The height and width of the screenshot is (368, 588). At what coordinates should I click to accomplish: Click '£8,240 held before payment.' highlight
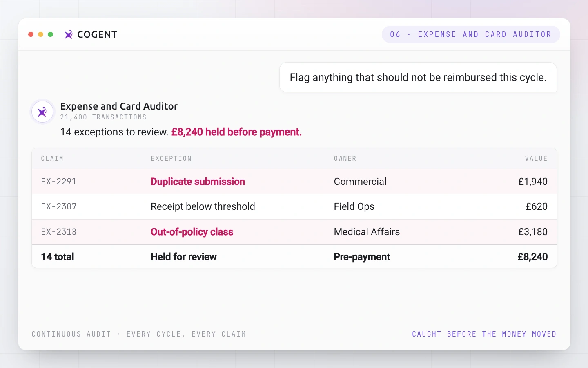(236, 132)
